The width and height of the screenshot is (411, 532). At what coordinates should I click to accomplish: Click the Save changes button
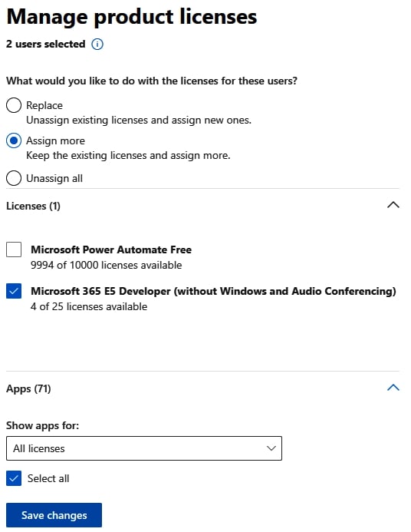point(54,515)
